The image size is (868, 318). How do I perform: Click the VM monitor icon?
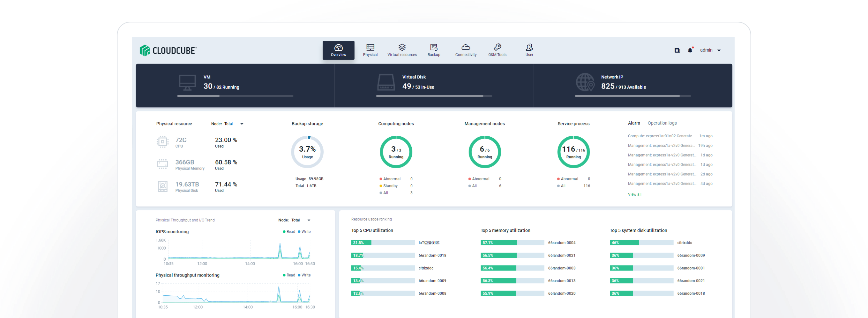tap(187, 83)
